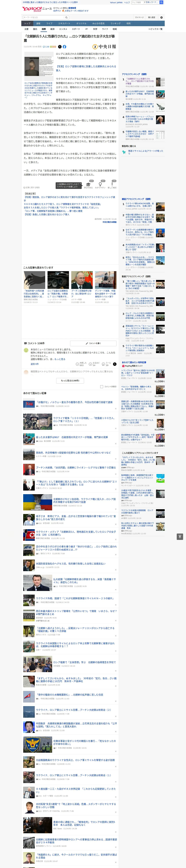Select the ランキング tab
The image size is (186, 868).
pyautogui.click(x=115, y=24)
